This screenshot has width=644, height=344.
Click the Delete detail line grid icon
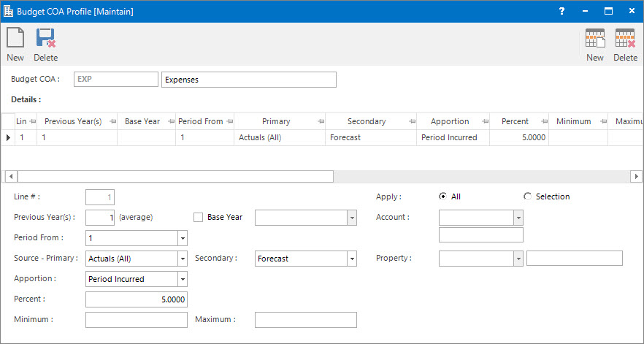pyautogui.click(x=625, y=38)
